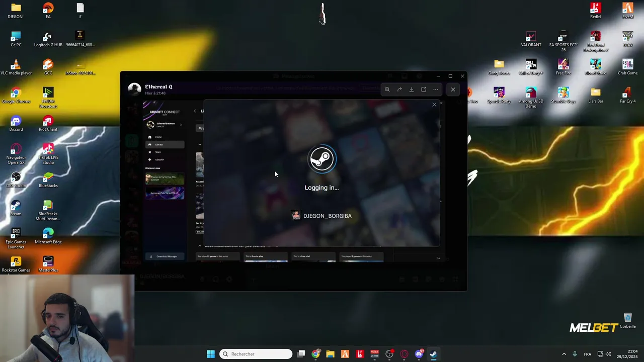Open the Liars Bar desktop folder

tap(596, 96)
